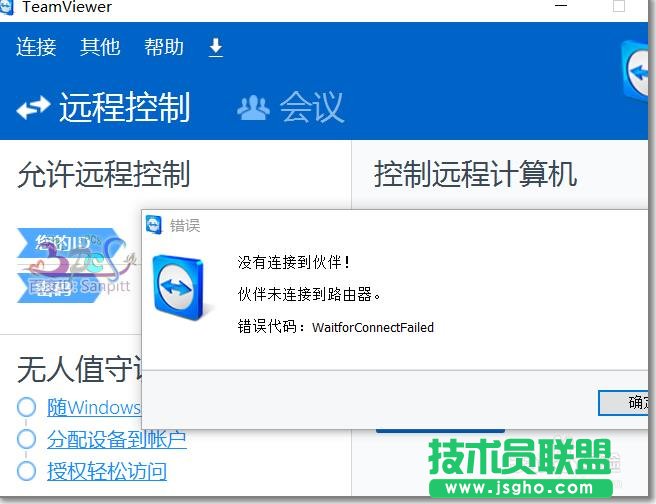Open the 随Windows startup link
Screen dimensions: 656x504
94,407
